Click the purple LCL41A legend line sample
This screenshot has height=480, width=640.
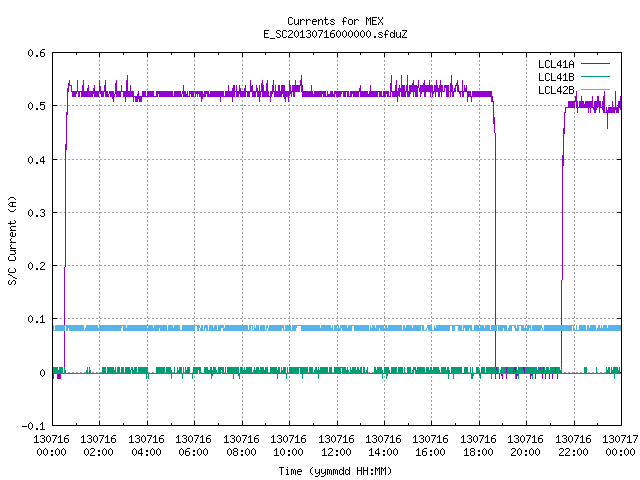(595, 64)
